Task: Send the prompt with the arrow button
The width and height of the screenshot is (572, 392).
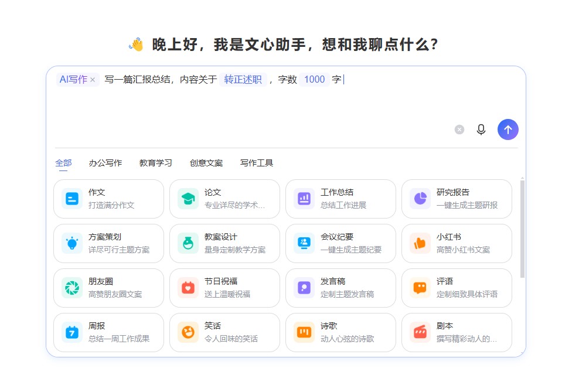Action: (508, 129)
